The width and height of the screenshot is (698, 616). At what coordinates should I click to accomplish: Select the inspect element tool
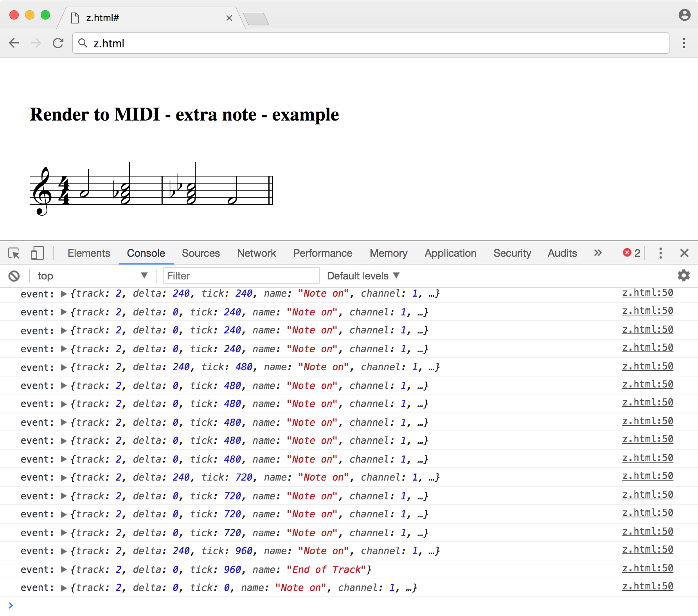coord(14,253)
